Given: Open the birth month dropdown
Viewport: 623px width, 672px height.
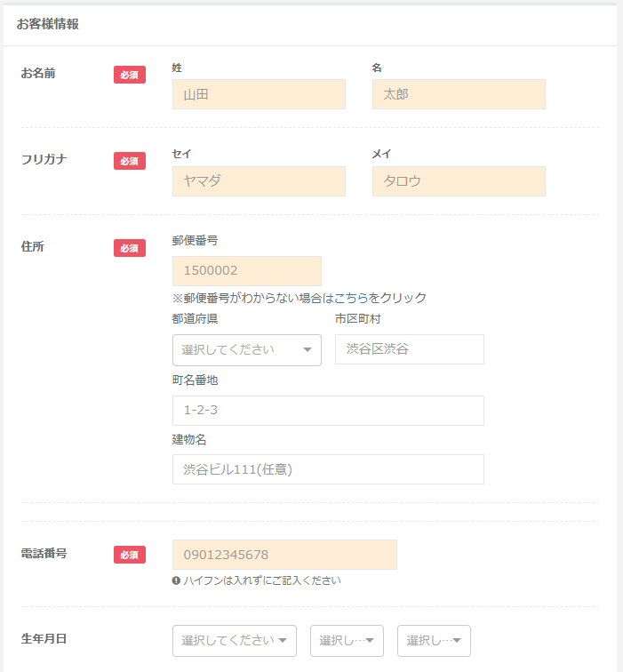Looking at the screenshot, I should coord(347,641).
